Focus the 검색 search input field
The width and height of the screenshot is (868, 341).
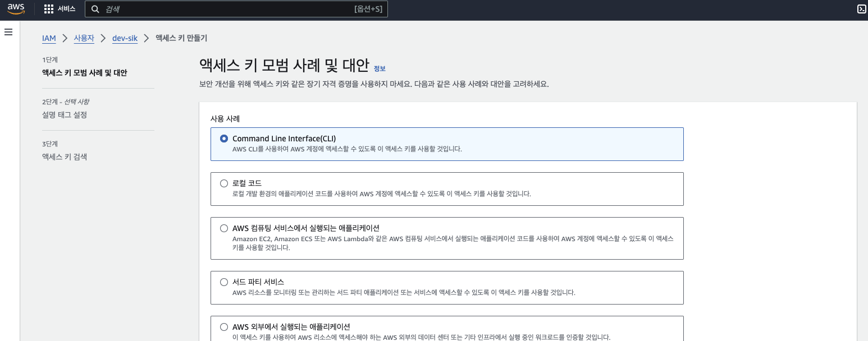pyautogui.click(x=236, y=9)
